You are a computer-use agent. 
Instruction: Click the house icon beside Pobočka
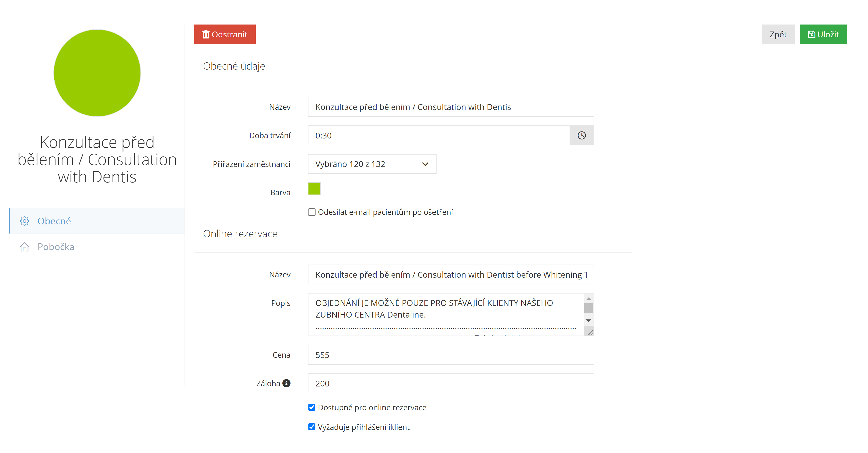coord(24,247)
